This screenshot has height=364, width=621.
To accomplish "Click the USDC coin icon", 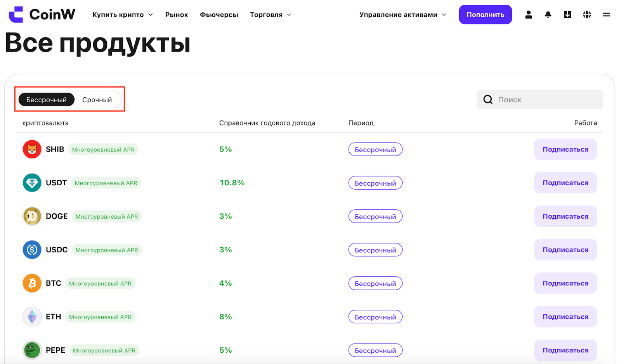I will pyautogui.click(x=32, y=250).
